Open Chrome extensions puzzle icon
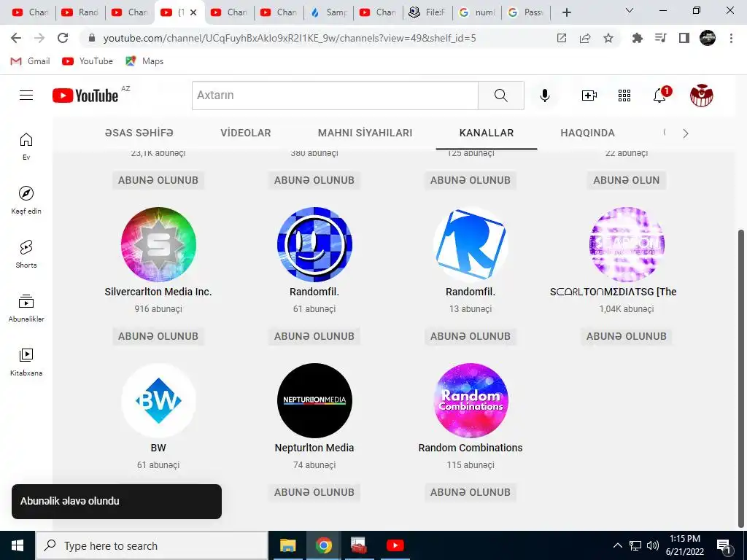This screenshot has height=560, width=747. [x=637, y=38]
